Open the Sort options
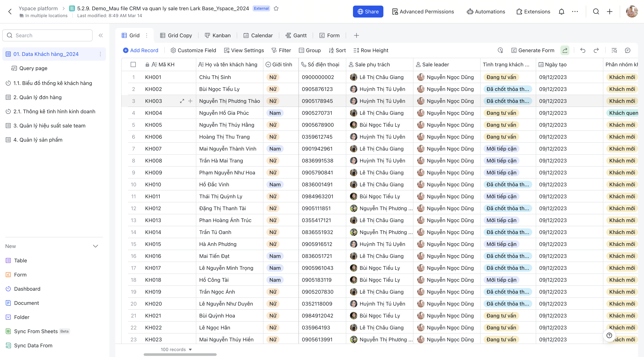This screenshot has height=357, width=644. tap(337, 50)
